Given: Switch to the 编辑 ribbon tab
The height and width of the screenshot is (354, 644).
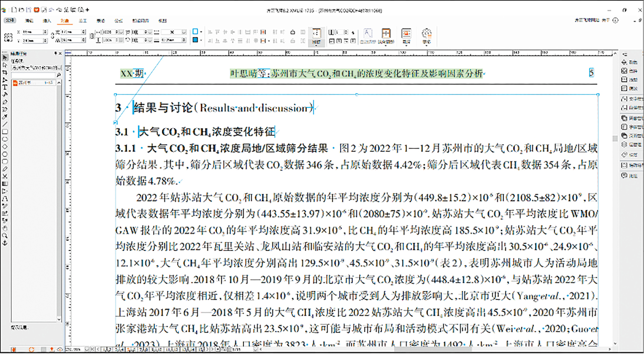Looking at the screenshot, I should [x=29, y=20].
